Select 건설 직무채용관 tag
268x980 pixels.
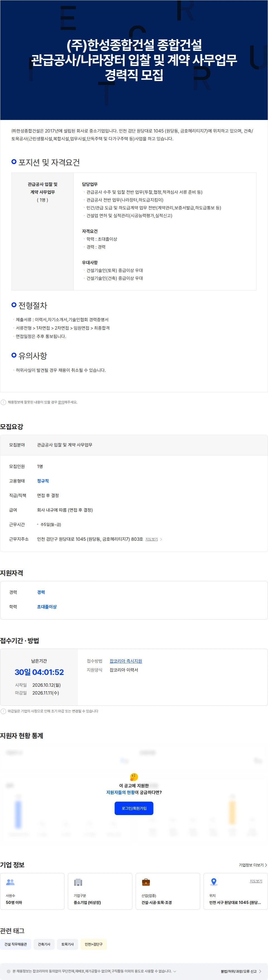pyautogui.click(x=16, y=944)
